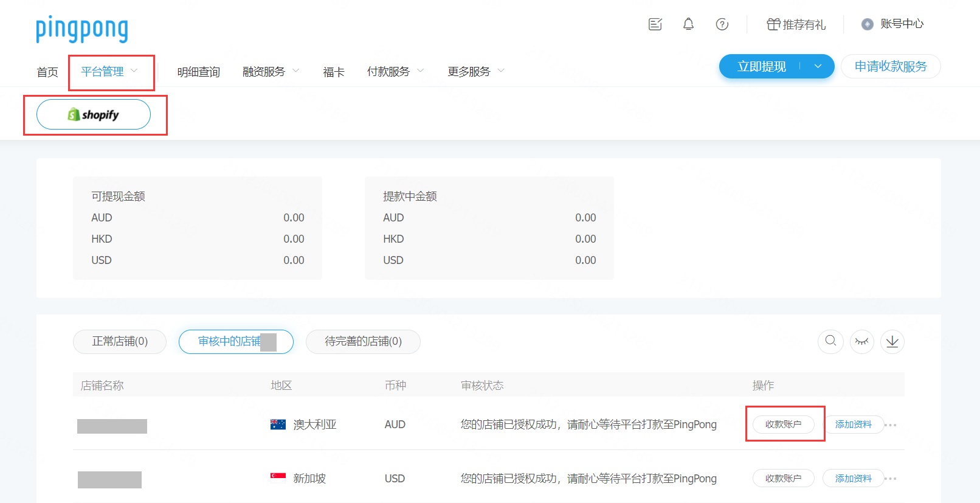Open 福卡 menu item
The image size is (980, 503).
click(334, 72)
